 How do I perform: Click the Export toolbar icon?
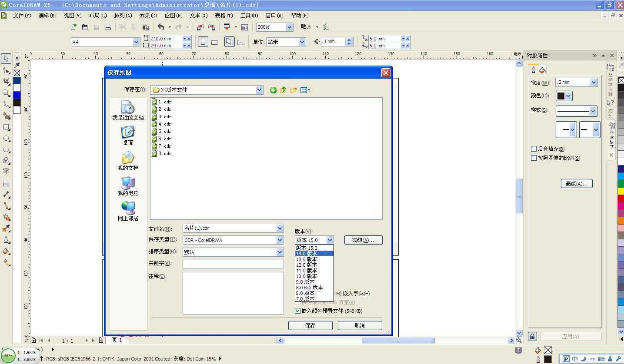click(x=212, y=27)
